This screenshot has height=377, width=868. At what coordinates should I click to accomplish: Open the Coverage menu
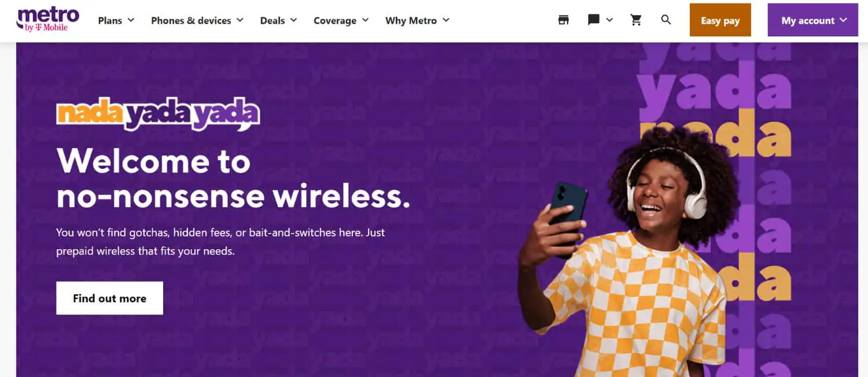click(341, 20)
